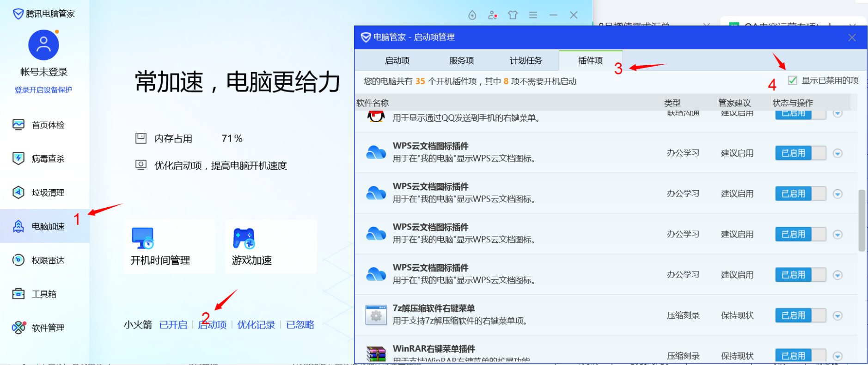Expand dropdown arrow for first WPS云文档图标插件 row
The image size is (868, 365).
point(837,153)
